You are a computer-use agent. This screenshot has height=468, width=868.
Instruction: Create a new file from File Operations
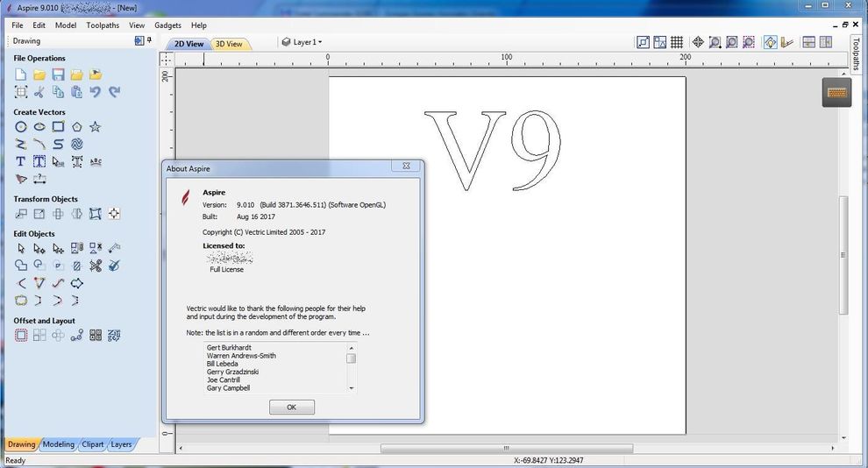point(20,74)
